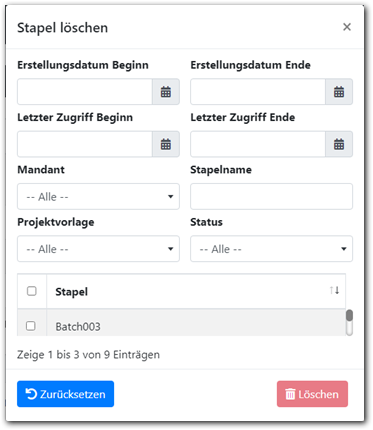Expand the Mandant dropdown

[x=98, y=197]
